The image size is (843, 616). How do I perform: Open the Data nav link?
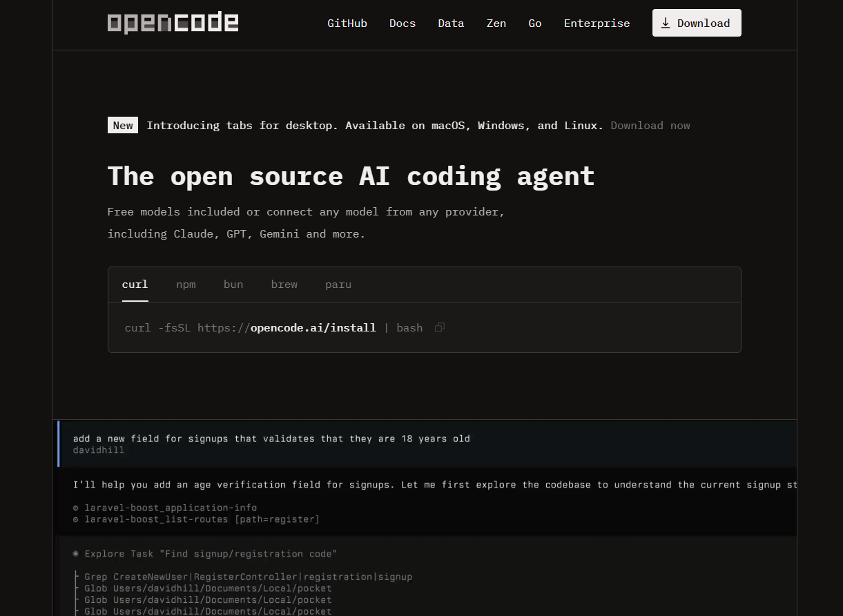click(x=451, y=23)
